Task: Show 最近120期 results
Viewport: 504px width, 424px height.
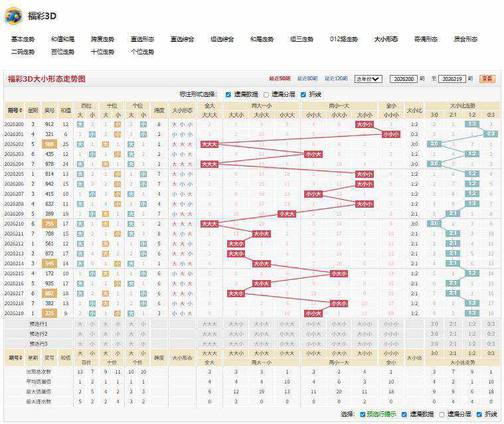Action: pos(336,78)
